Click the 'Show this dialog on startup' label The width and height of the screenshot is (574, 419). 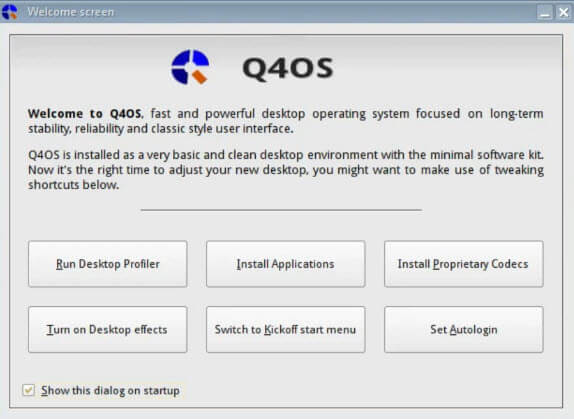click(x=110, y=390)
